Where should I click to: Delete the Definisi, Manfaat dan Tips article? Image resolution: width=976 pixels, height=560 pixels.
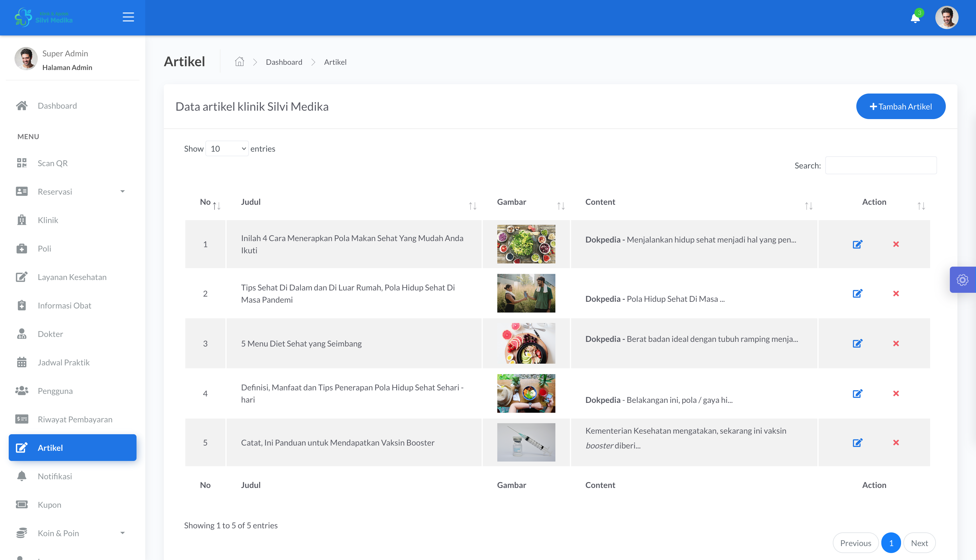tap(896, 394)
